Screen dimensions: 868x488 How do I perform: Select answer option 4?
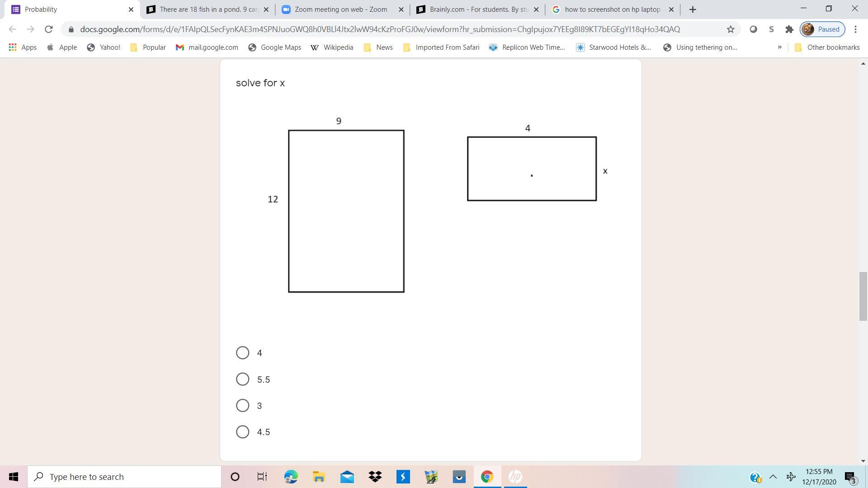pos(243,353)
